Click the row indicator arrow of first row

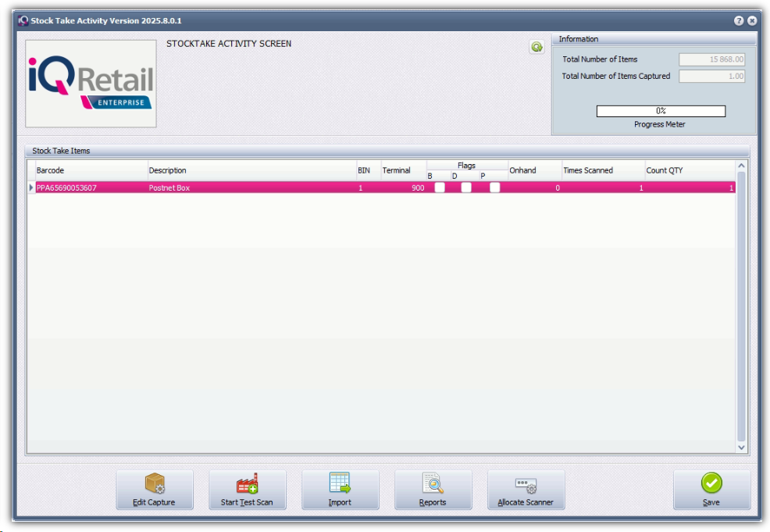point(31,187)
